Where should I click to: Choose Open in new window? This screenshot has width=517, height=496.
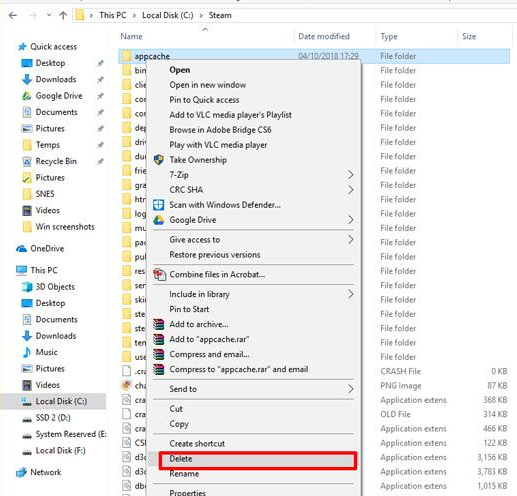[208, 85]
